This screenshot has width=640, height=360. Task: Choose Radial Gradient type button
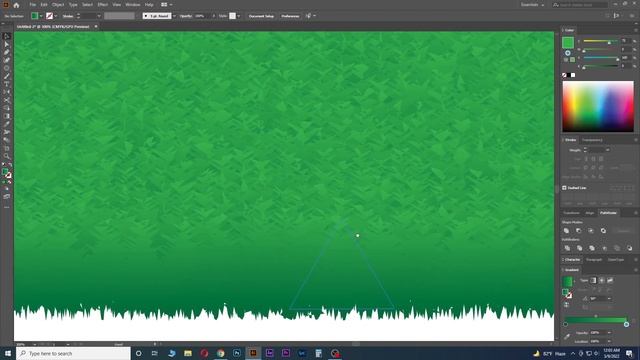click(602, 280)
